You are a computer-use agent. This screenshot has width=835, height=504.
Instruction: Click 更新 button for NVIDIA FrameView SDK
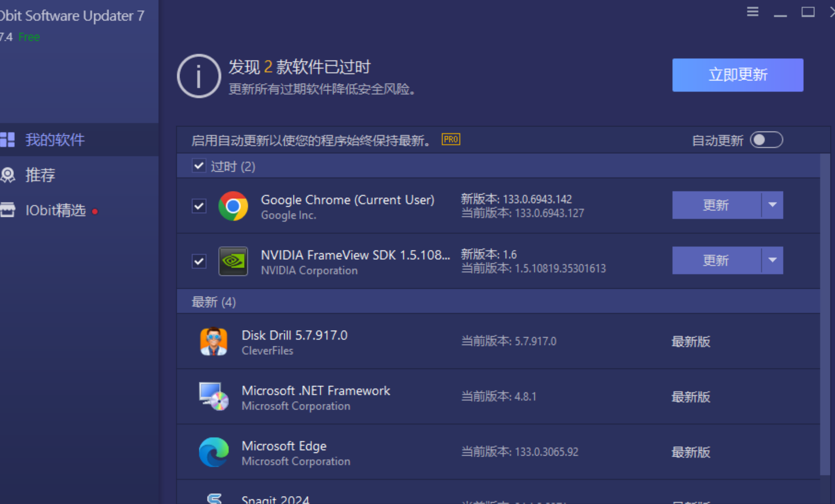tap(716, 260)
